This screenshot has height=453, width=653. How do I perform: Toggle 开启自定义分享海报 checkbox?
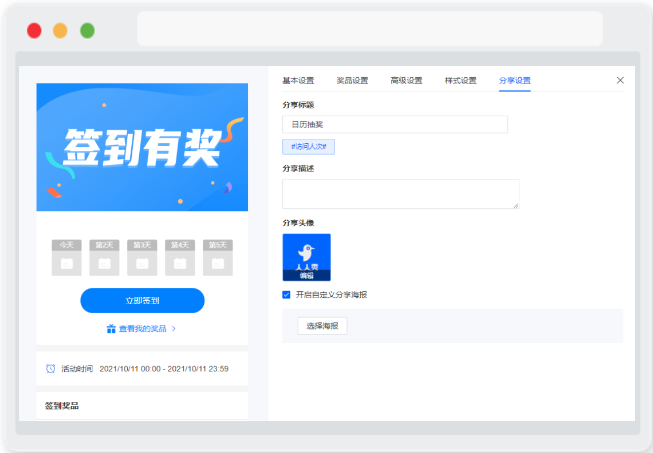(286, 295)
